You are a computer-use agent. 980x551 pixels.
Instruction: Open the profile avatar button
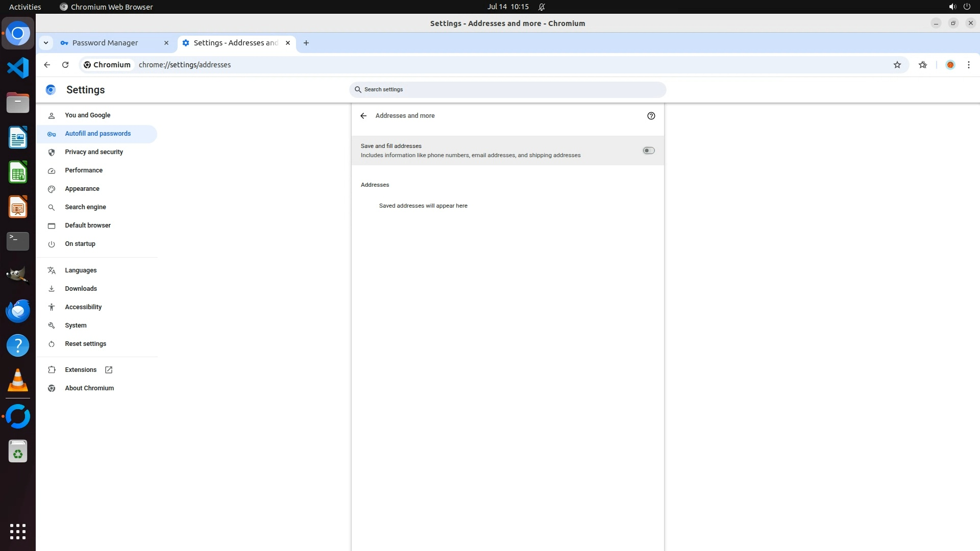(x=950, y=65)
